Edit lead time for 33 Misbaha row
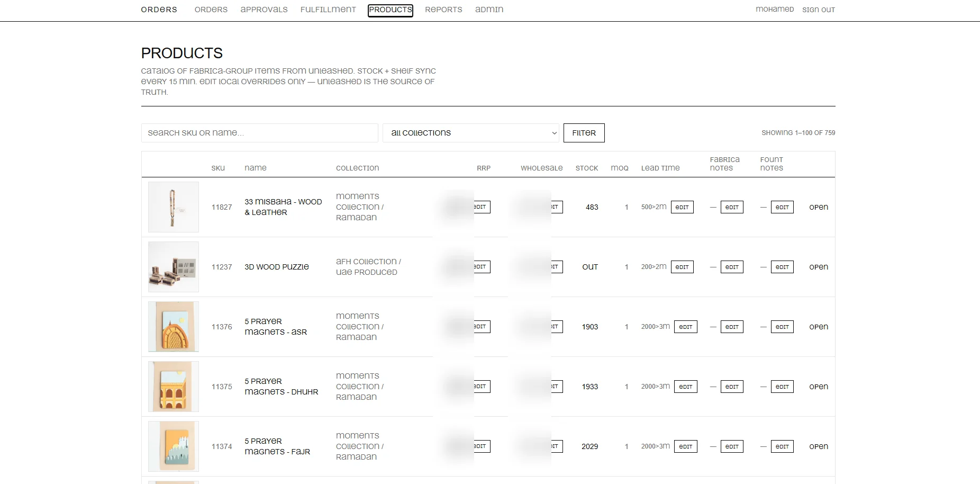Viewport: 980px width, 484px height. [x=682, y=207]
